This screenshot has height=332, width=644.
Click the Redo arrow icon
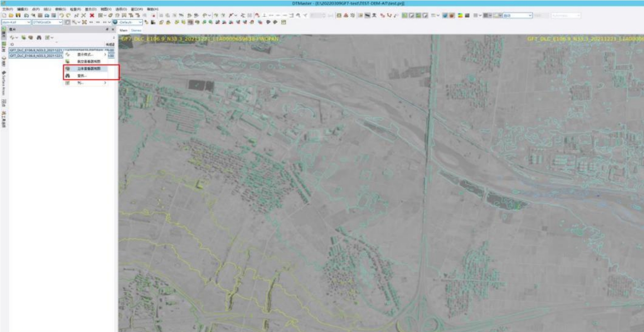(x=68, y=16)
